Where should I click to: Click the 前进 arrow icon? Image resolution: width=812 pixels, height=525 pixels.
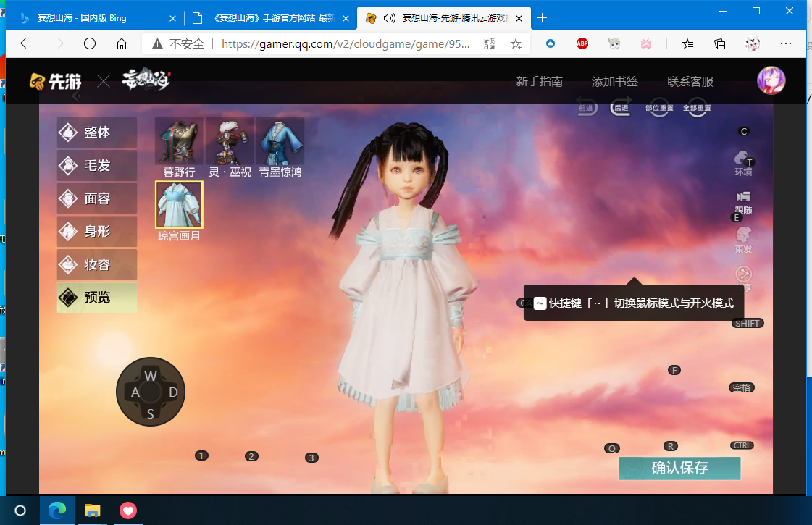click(586, 107)
